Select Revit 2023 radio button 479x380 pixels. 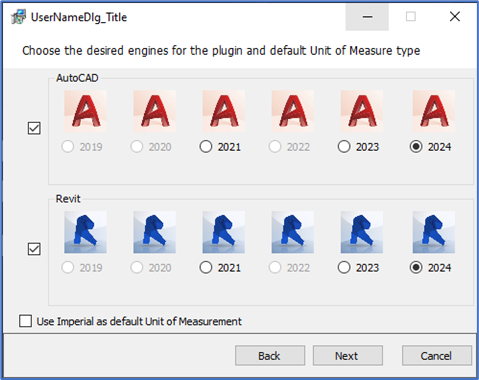coord(344,267)
